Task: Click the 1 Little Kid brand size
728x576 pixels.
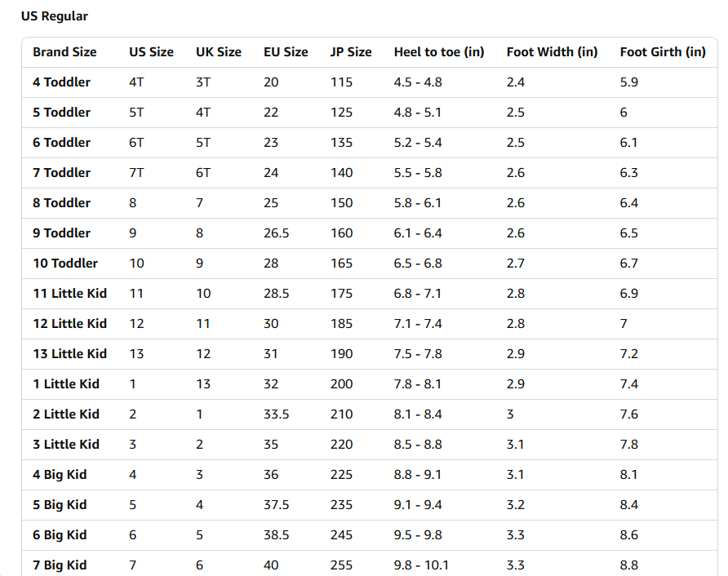Action: [x=66, y=383]
